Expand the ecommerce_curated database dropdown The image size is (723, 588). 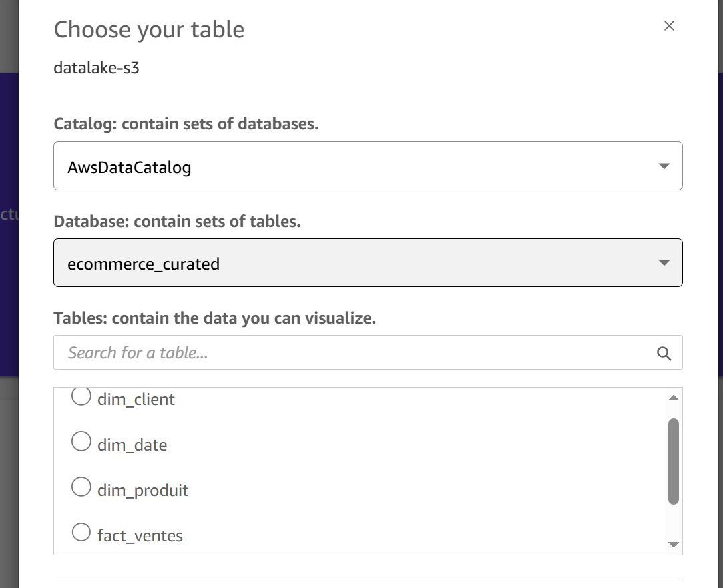368,263
